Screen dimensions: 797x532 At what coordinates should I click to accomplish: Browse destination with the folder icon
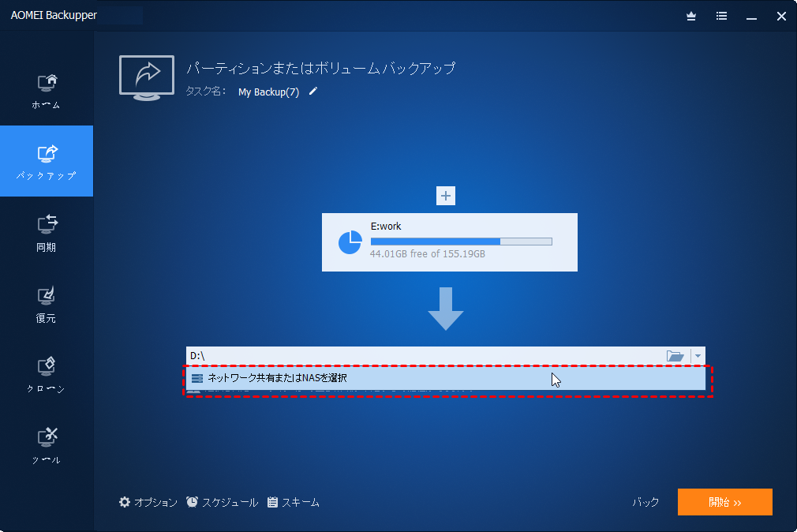pos(675,356)
